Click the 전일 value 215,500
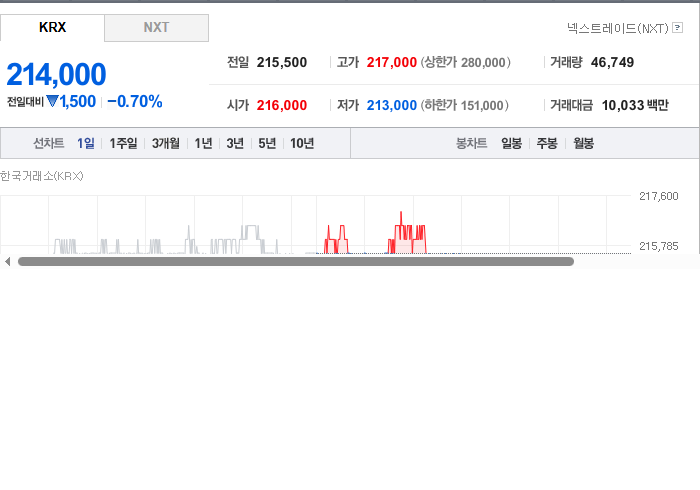 [x=282, y=62]
